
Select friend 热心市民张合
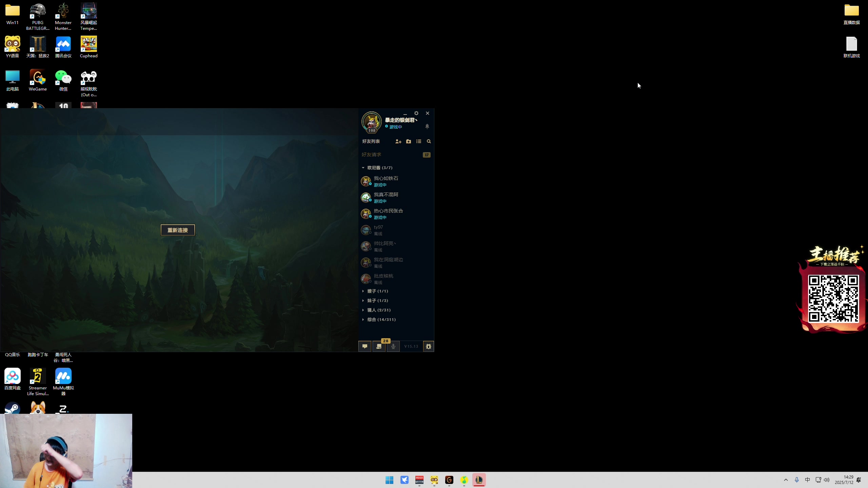pyautogui.click(x=396, y=214)
